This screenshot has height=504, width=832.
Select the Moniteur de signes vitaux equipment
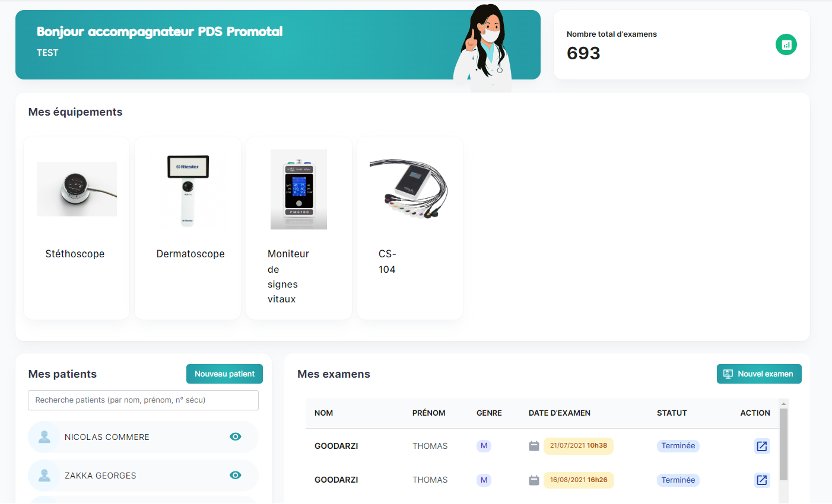(298, 228)
